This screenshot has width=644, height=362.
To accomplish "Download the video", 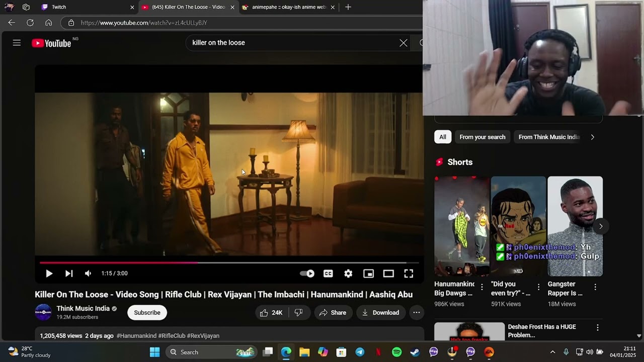I will point(381,313).
